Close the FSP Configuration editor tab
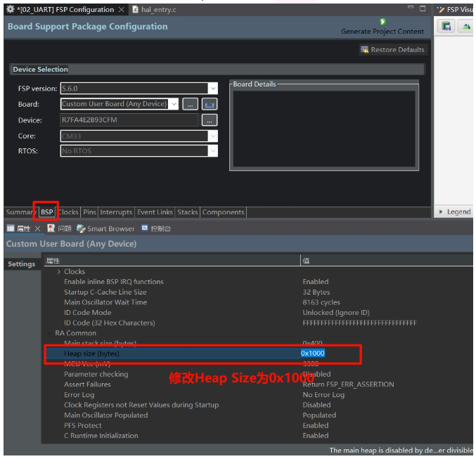This screenshot has width=476, height=459. [x=121, y=10]
